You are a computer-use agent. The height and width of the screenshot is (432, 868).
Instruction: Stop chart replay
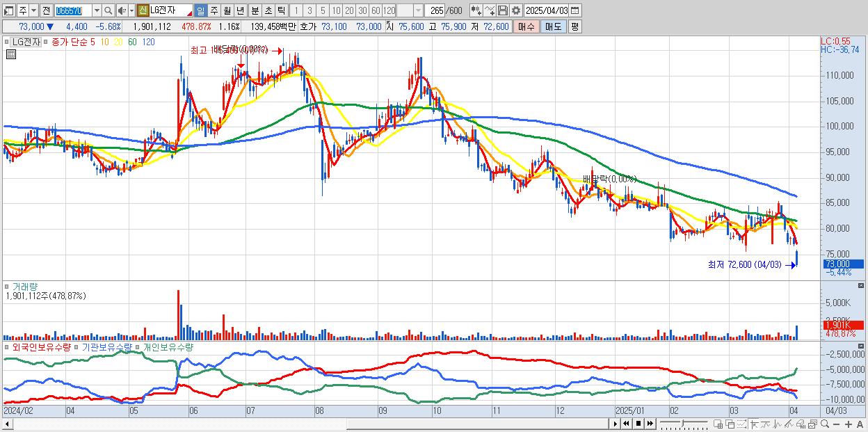point(638,424)
